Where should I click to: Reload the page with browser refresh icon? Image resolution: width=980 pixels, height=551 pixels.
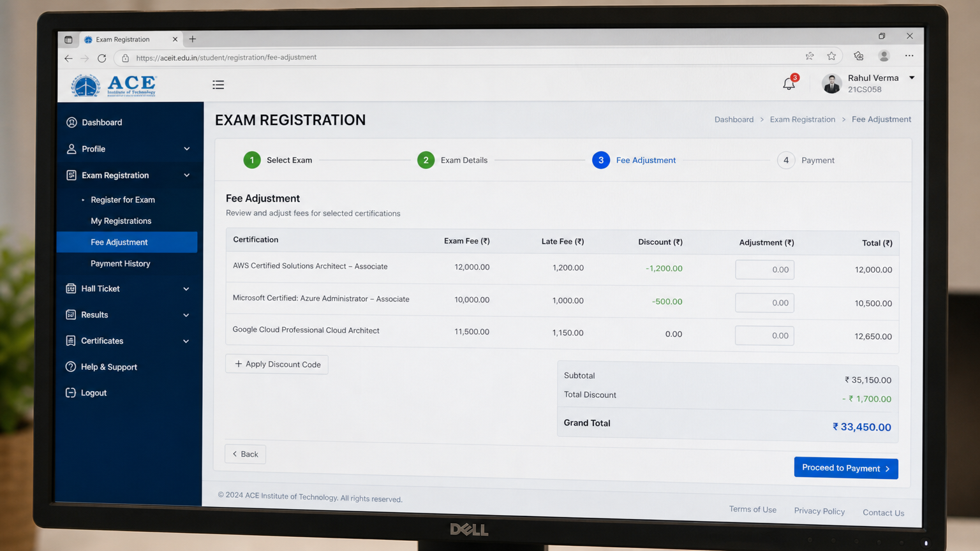[x=101, y=58]
